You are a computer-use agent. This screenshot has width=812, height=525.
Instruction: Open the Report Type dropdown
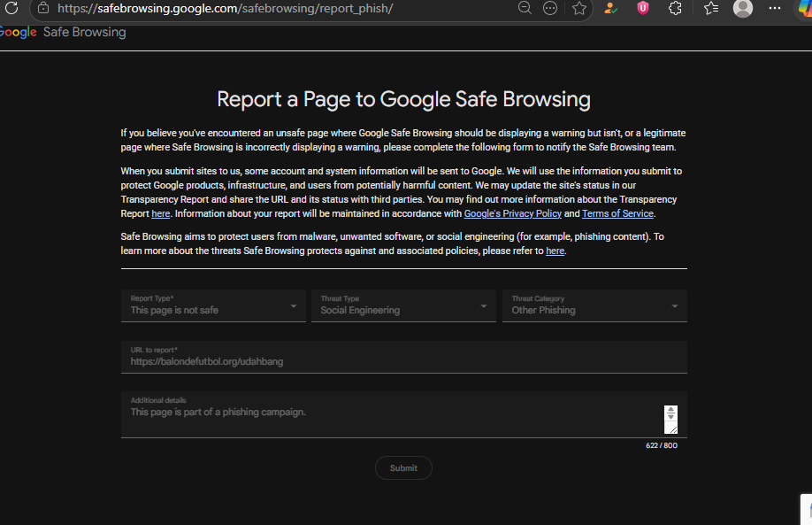pos(213,305)
